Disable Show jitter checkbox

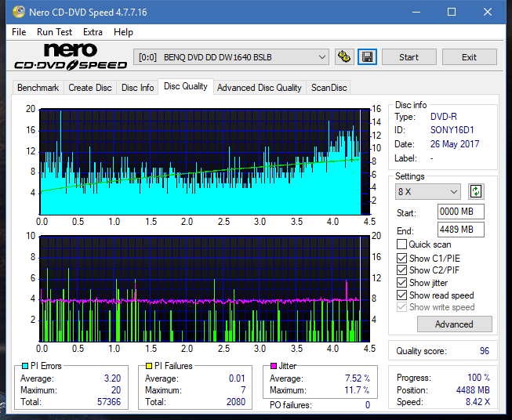[401, 283]
